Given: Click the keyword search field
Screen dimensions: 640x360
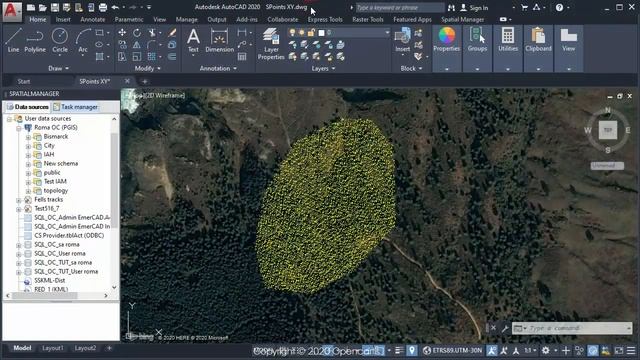Looking at the screenshot, I should tap(400, 7).
